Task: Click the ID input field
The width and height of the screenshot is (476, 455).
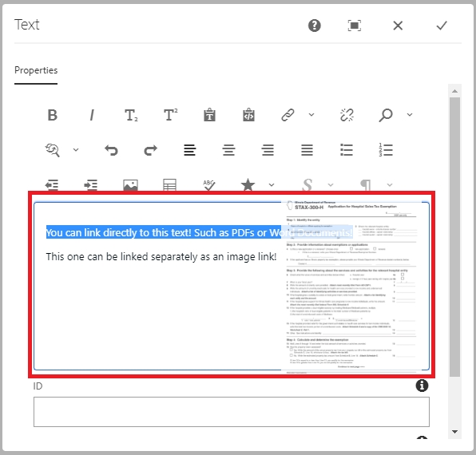Action: tap(232, 412)
